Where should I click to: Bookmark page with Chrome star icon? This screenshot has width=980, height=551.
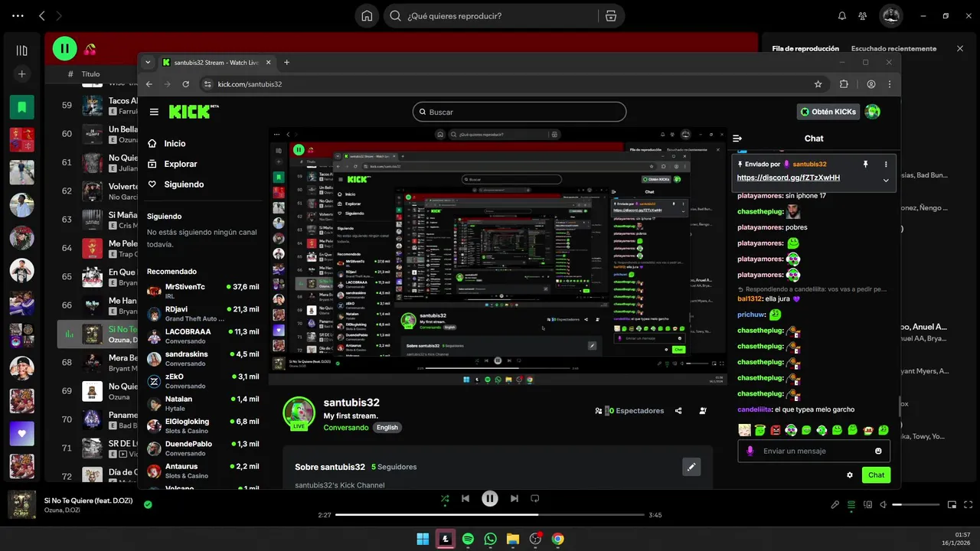[x=818, y=84]
